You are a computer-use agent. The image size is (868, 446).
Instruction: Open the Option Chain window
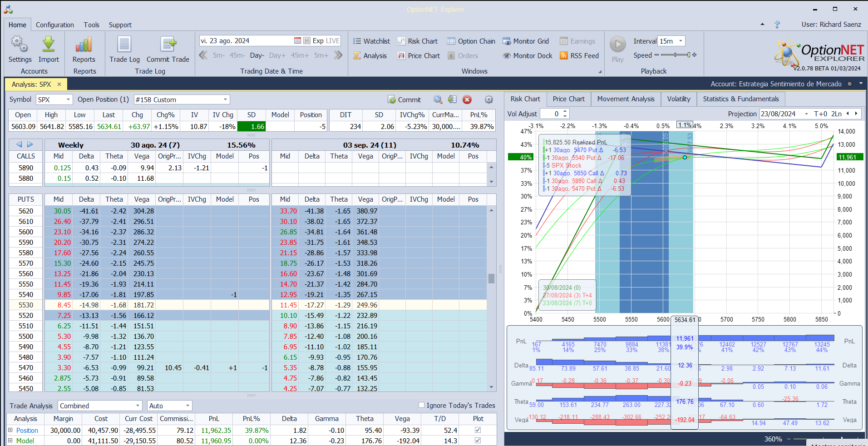pos(471,41)
